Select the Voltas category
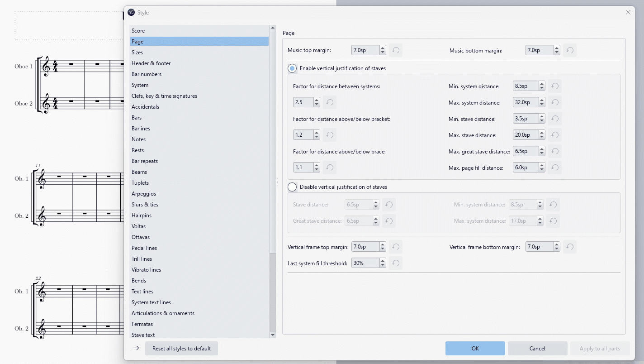The width and height of the screenshot is (644, 364). (199, 226)
